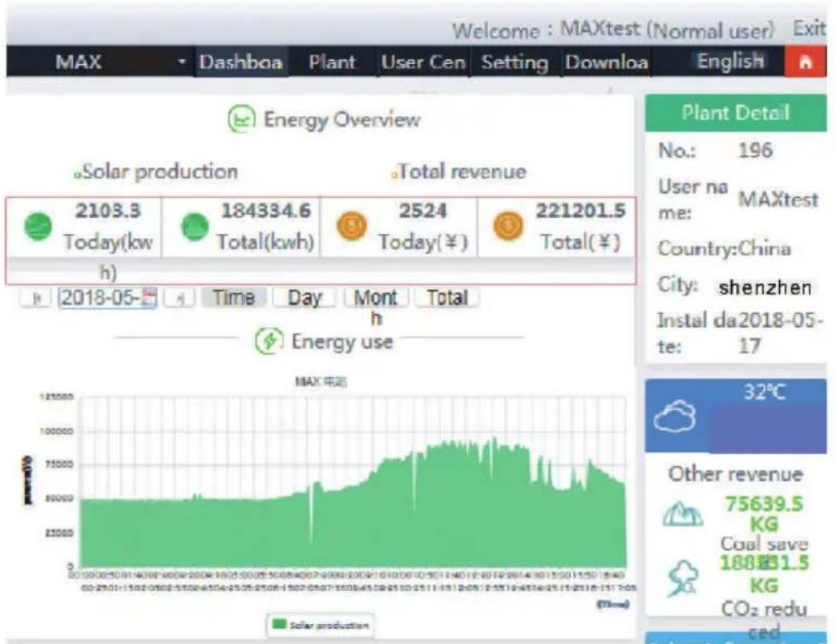Open the User Center menu
The height and width of the screenshot is (644, 836).
tap(423, 62)
